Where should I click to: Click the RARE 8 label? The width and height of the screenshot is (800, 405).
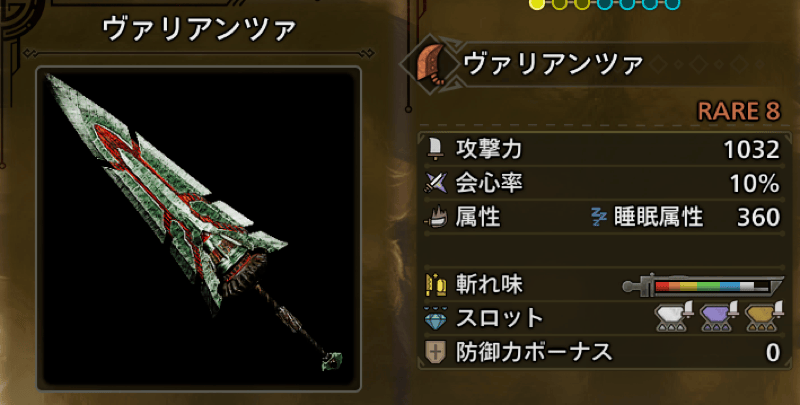click(x=739, y=111)
